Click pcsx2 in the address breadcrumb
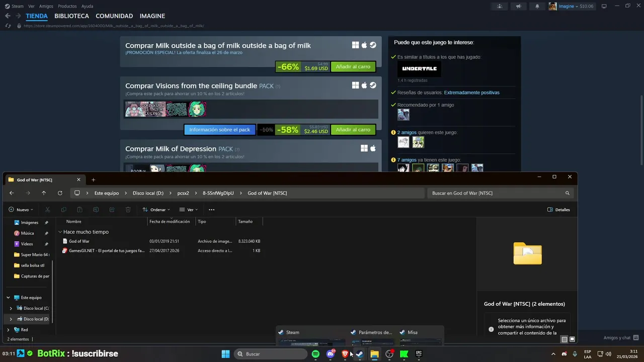The image size is (644, 362). (183, 193)
